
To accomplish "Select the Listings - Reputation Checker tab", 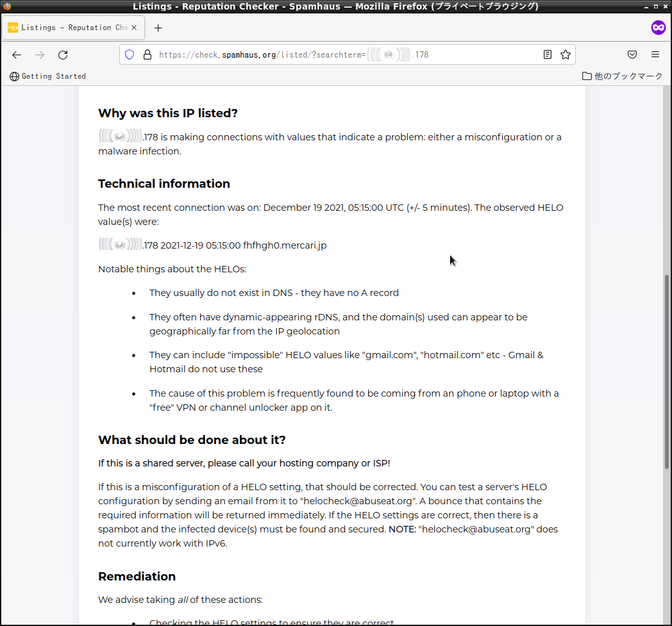I will (x=73, y=28).
